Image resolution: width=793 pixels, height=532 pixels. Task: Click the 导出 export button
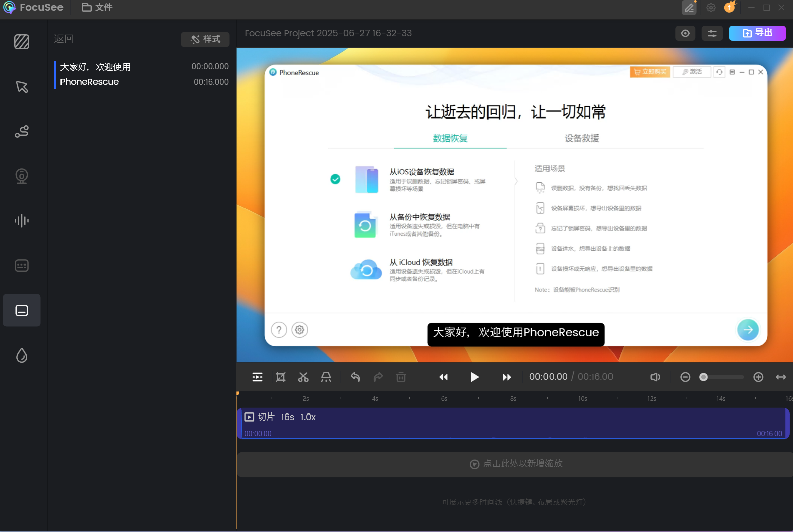(757, 33)
